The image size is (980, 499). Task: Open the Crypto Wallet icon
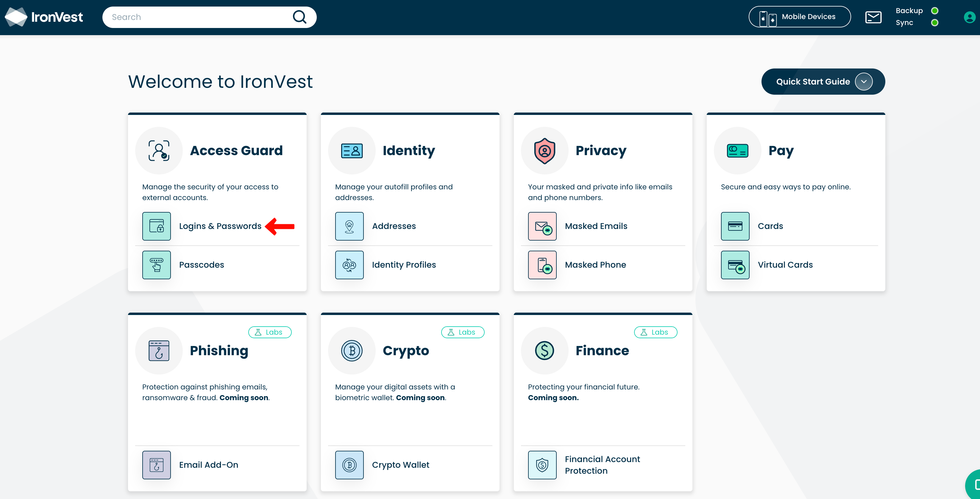click(x=349, y=465)
